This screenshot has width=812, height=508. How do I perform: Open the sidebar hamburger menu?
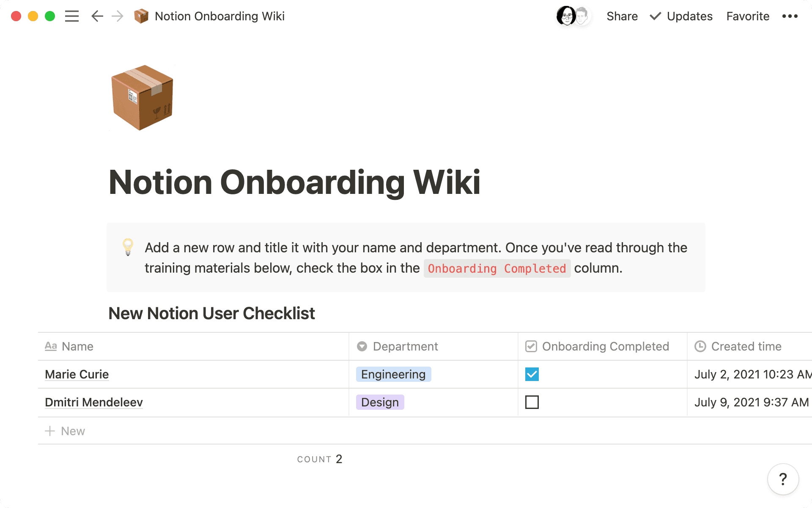(x=72, y=17)
